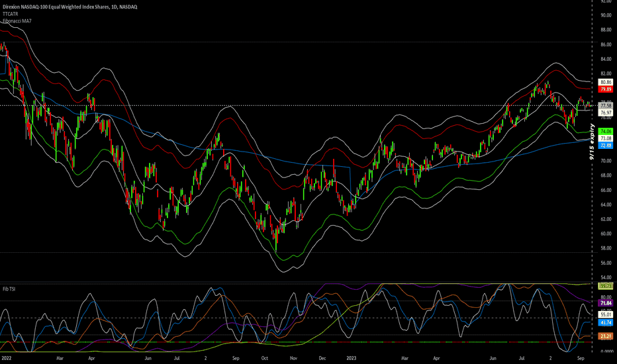Screen dimensions: 617x364
Task: Click the 66.00 price axis tick
Action: pos(606,190)
